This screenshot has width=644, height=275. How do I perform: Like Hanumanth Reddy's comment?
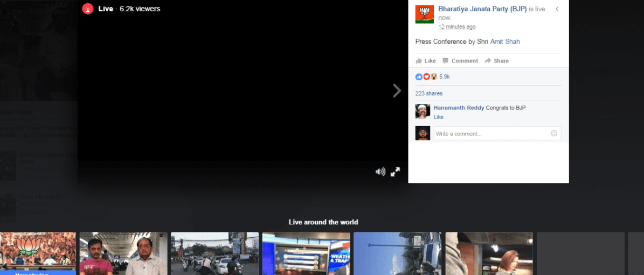coord(438,117)
